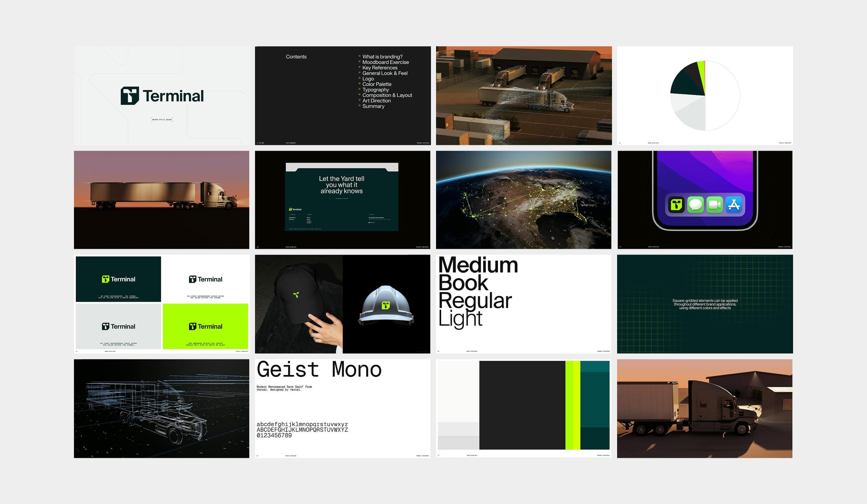867x504 pixels.
Task: Click the Terminal app icon in phone dock
Action: point(676,205)
